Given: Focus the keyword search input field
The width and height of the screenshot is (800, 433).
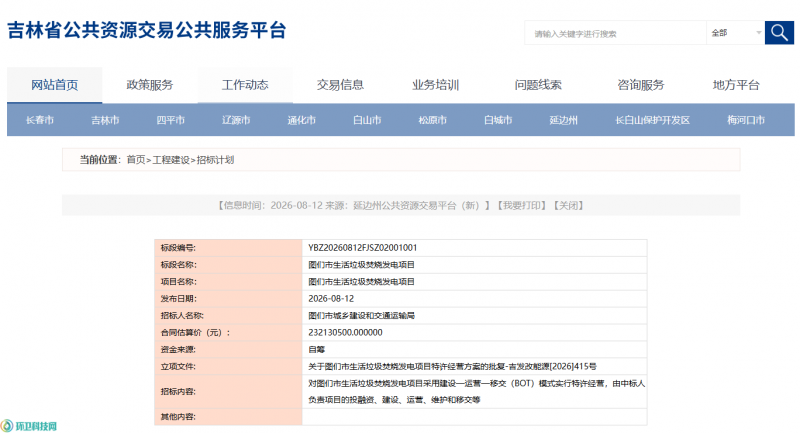Looking at the screenshot, I should [615, 33].
